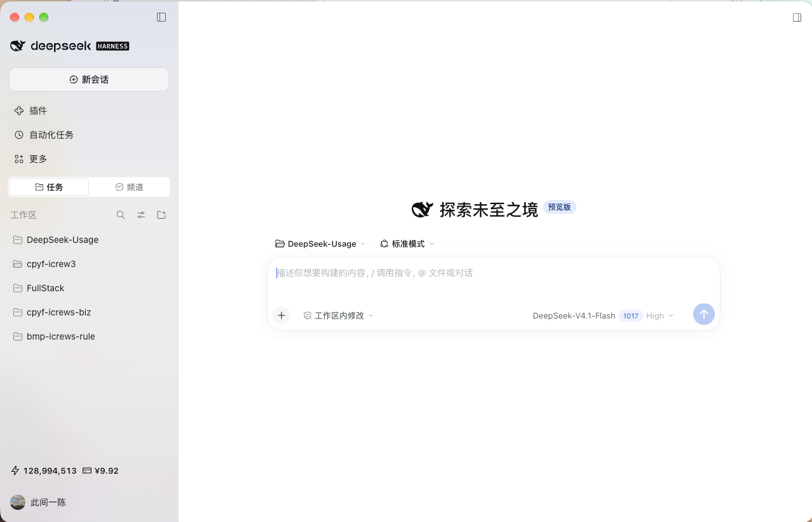This screenshot has height=522, width=812.
Task: Toggle the right side panel icon
Action: click(797, 17)
